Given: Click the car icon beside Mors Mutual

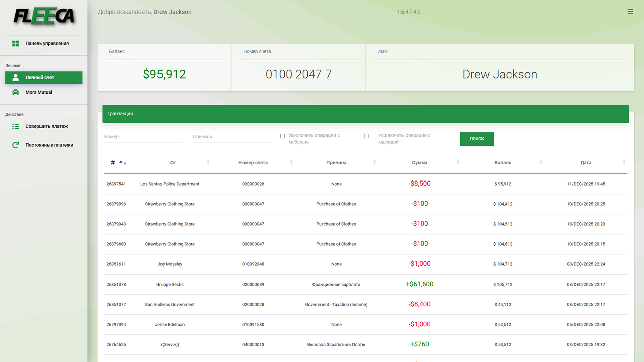Looking at the screenshot, I should tap(16, 92).
